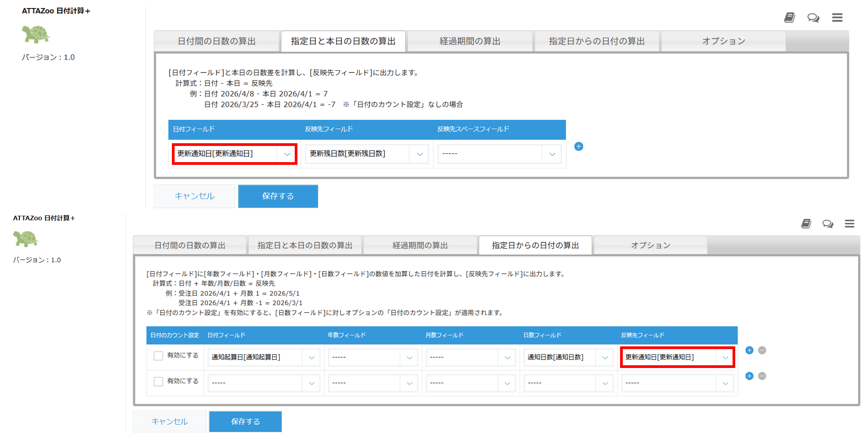The height and width of the screenshot is (445, 868).
Task: Open the hamburger menu in lower panel
Action: click(x=850, y=223)
